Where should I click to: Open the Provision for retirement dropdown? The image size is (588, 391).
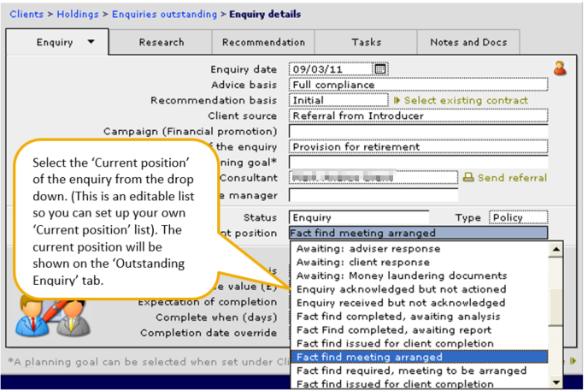[418, 146]
